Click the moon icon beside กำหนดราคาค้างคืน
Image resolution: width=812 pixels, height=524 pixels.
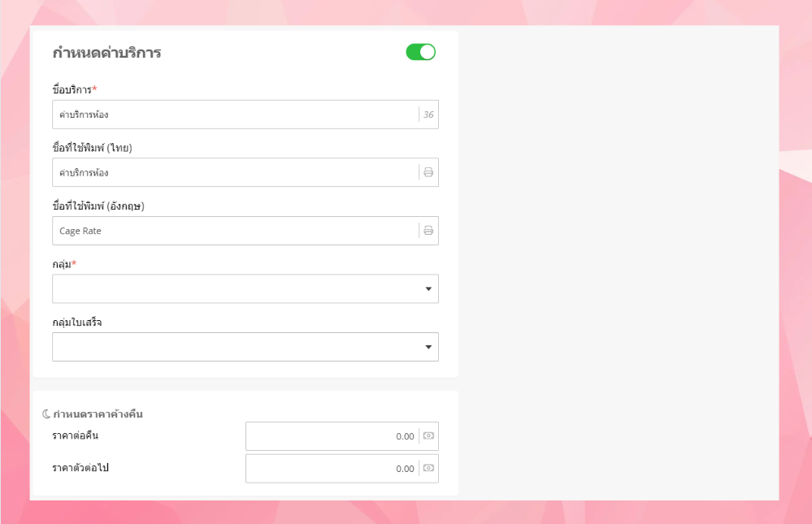coord(46,414)
